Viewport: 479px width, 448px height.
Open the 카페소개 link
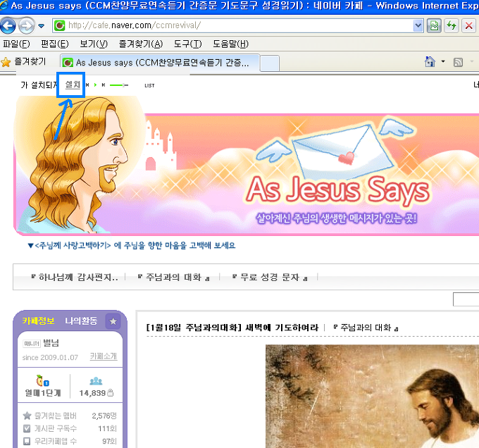pyautogui.click(x=104, y=356)
